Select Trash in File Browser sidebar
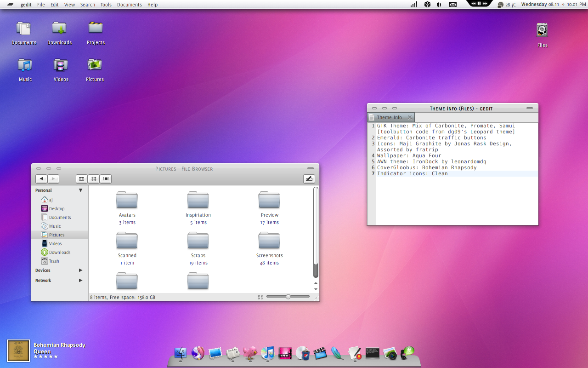The width and height of the screenshot is (588, 368). pyautogui.click(x=60, y=261)
